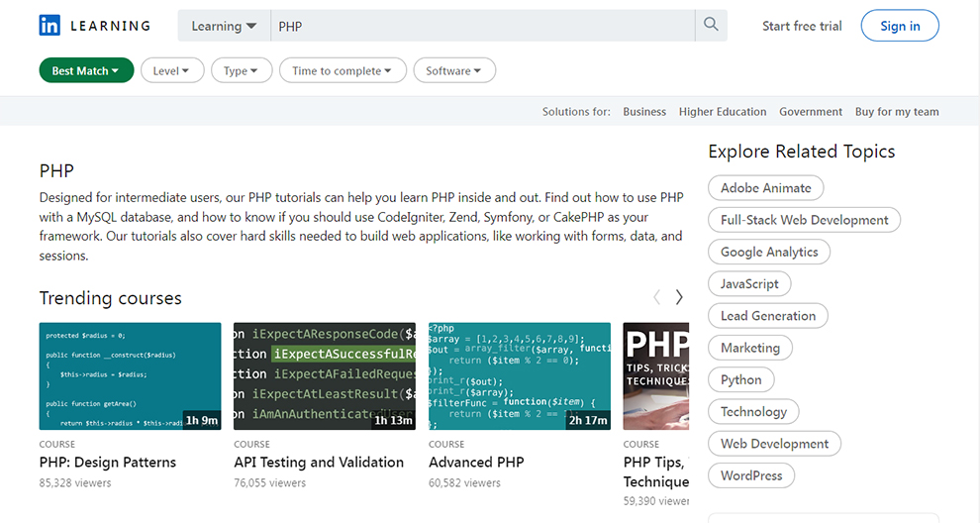
Task: Open the Best Match sort dropdown
Action: coord(86,70)
